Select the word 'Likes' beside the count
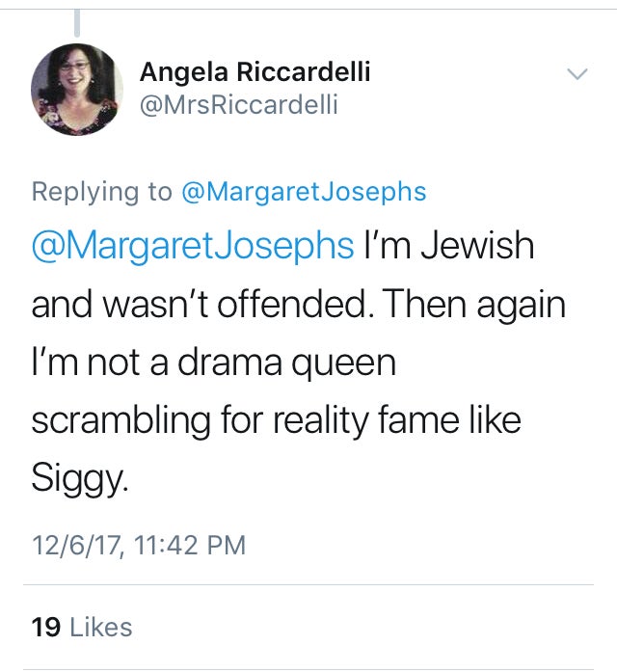617x672 pixels. click(x=101, y=628)
